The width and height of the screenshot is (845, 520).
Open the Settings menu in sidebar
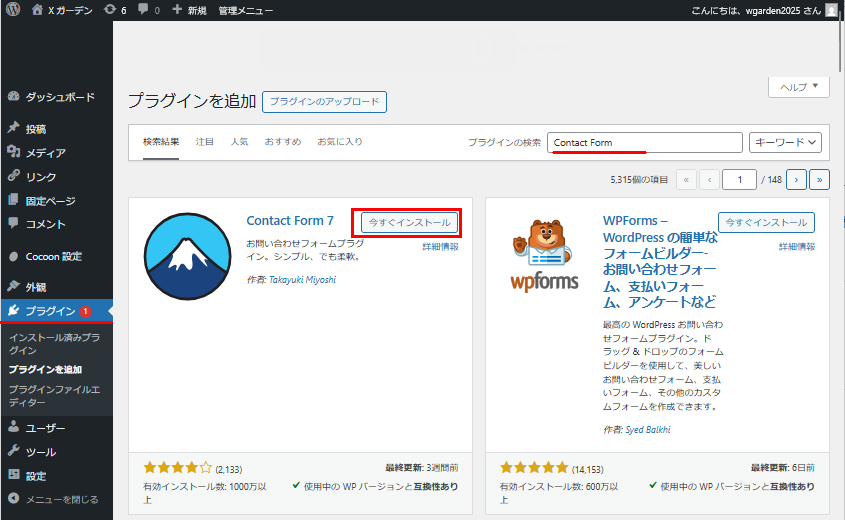tap(36, 476)
